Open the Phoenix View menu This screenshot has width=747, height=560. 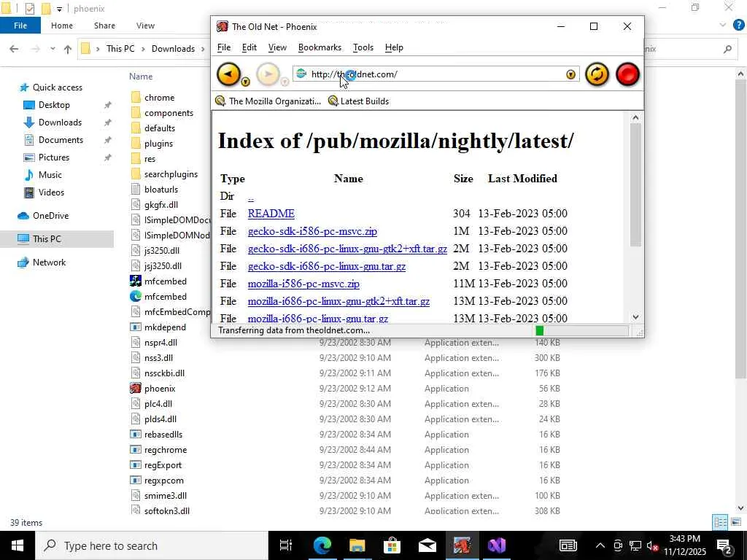pyautogui.click(x=277, y=47)
